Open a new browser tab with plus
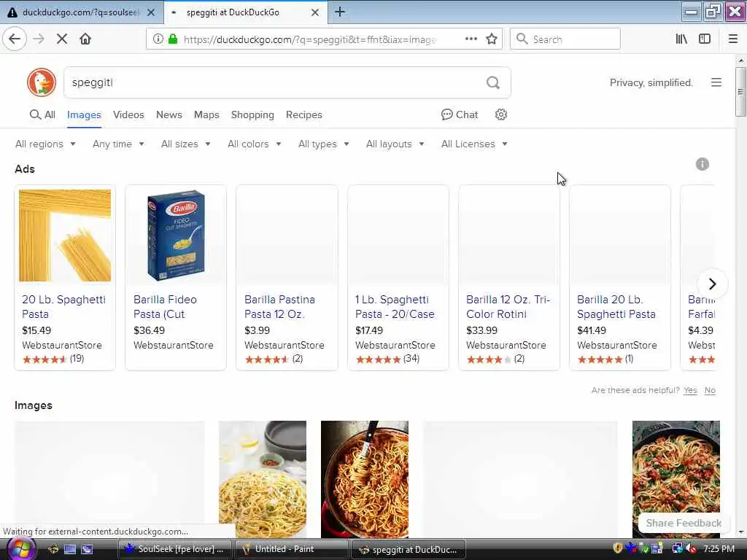This screenshot has width=747, height=560. coord(340,12)
